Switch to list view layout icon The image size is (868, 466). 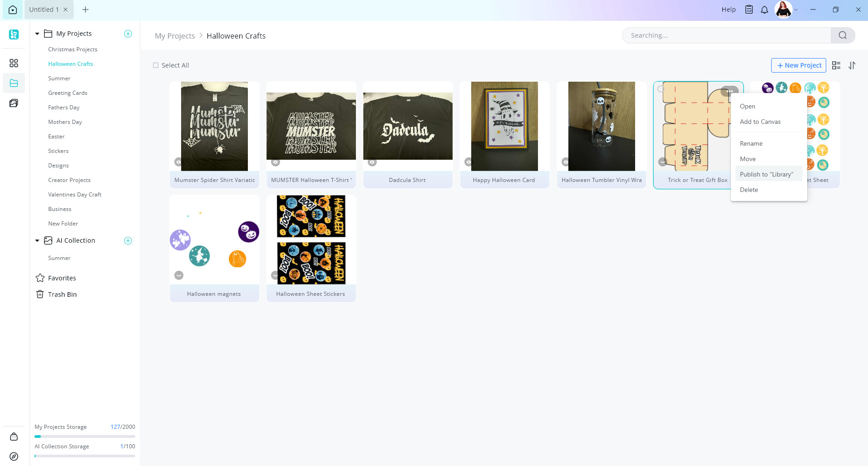836,65
